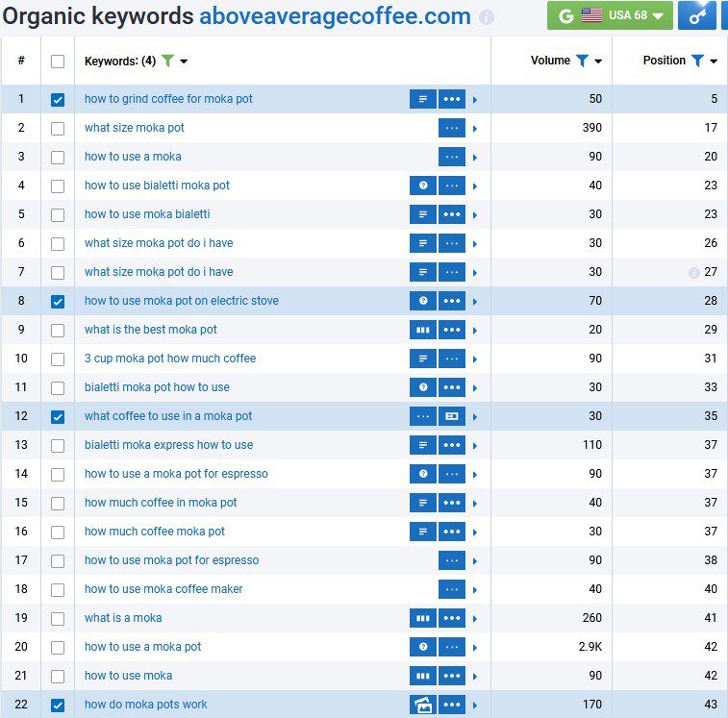Toggle the select-all checkbox in the table header
The height and width of the screenshot is (718, 728).
(x=58, y=62)
